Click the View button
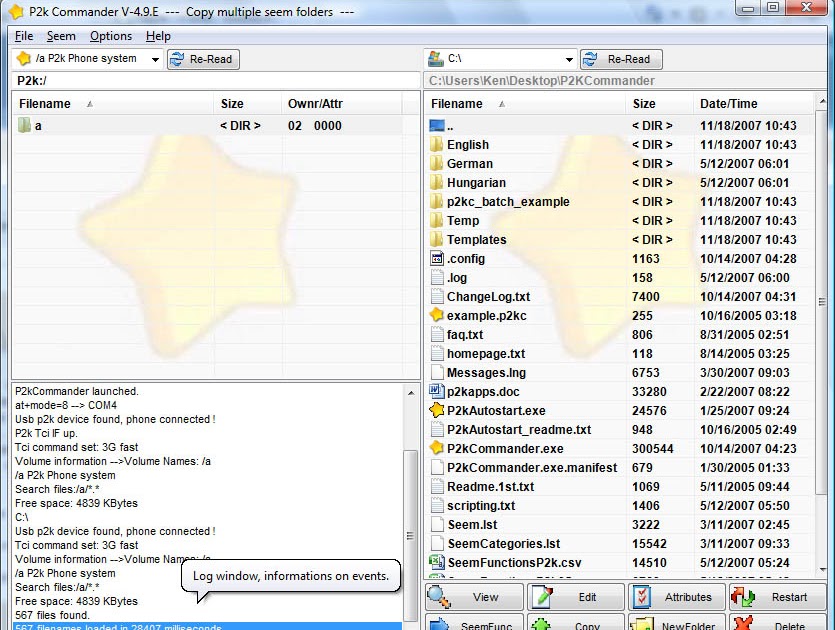 (474, 597)
